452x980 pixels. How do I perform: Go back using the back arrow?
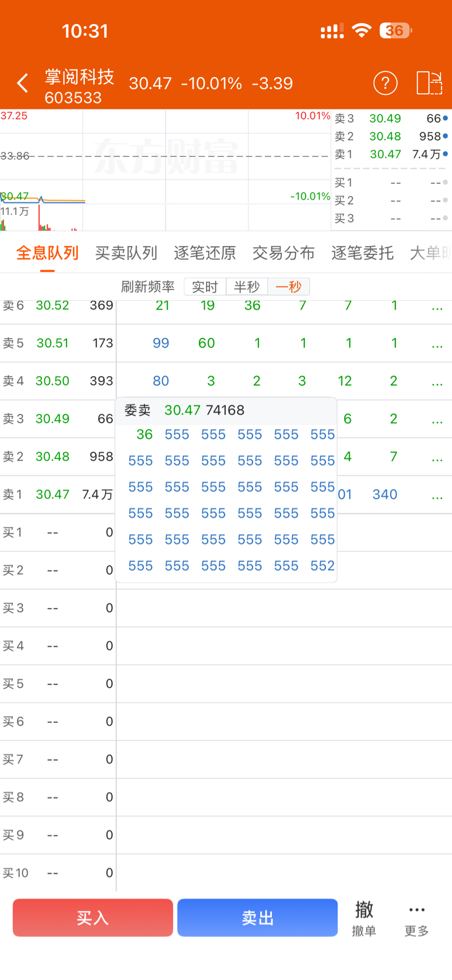click(x=22, y=83)
